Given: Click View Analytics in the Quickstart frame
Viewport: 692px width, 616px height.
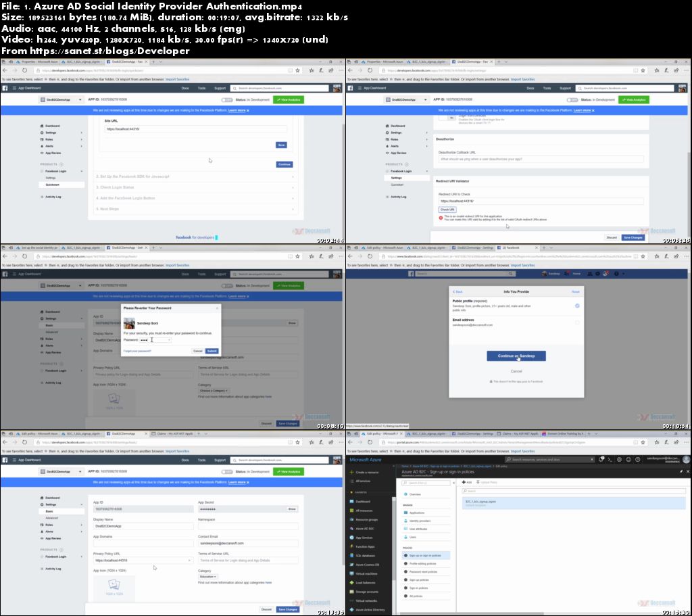Looking at the screenshot, I should tap(289, 100).
